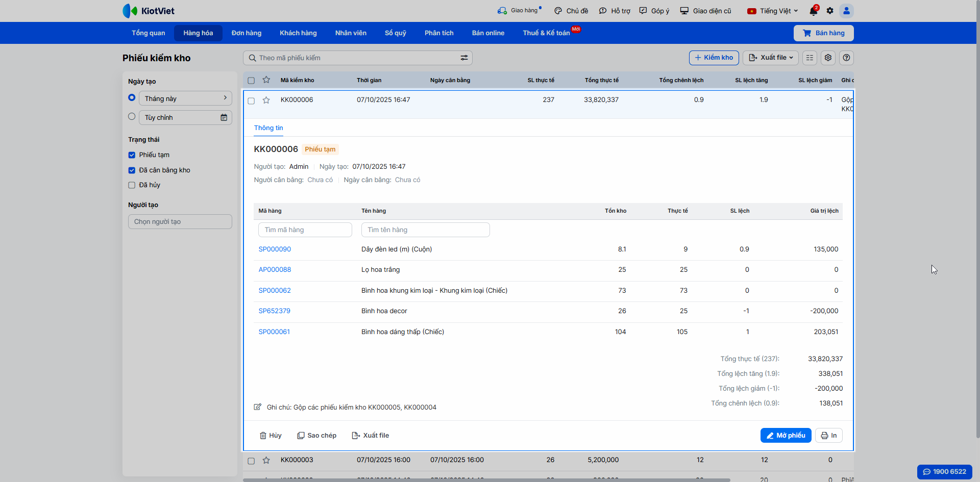Open the notifications bell icon
Image resolution: width=980 pixels, height=482 pixels.
(813, 11)
